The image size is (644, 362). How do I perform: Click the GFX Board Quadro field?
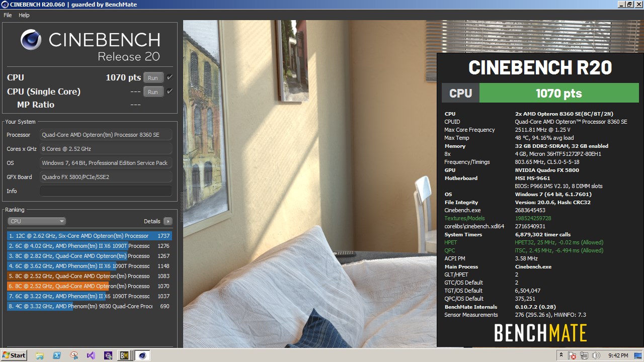click(x=106, y=177)
